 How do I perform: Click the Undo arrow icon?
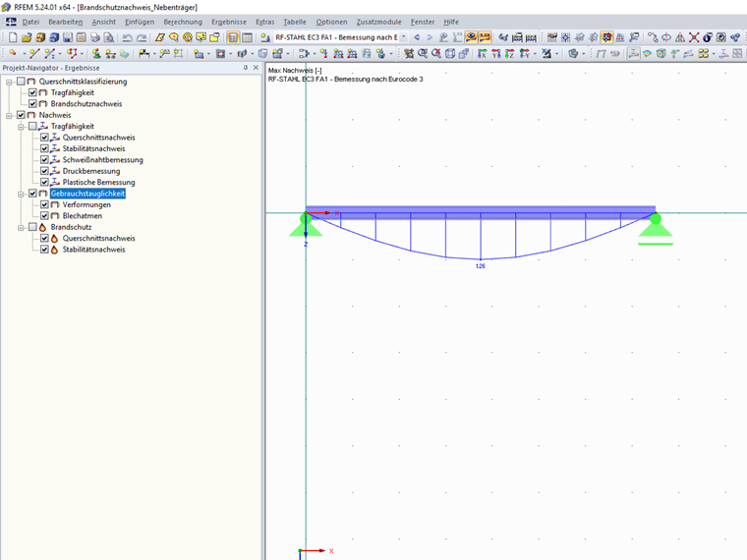point(127,37)
